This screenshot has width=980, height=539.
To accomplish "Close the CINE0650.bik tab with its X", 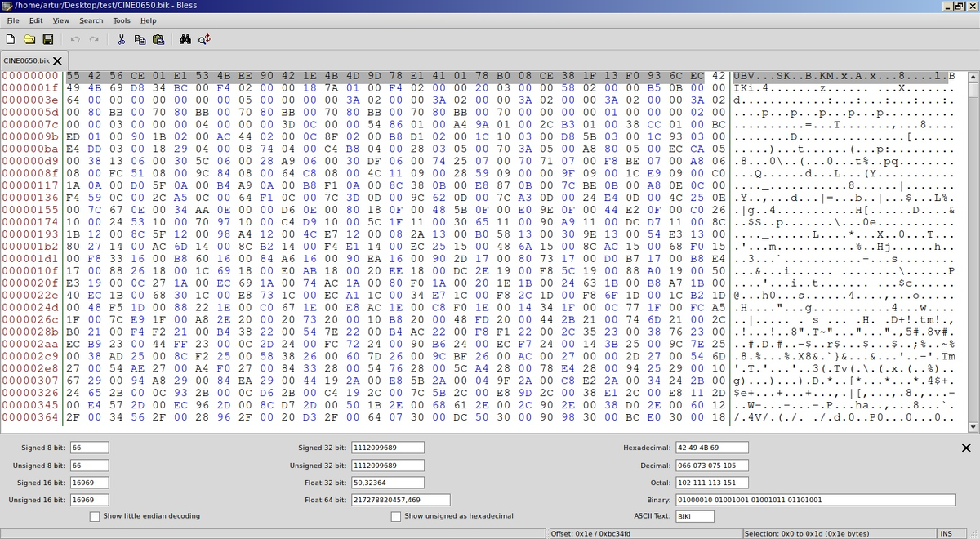I will [57, 61].
